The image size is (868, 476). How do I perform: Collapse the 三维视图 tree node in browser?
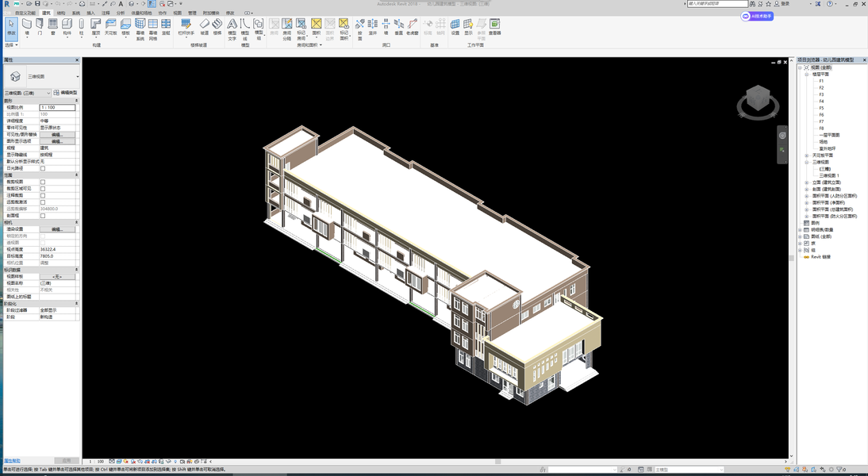click(x=807, y=162)
